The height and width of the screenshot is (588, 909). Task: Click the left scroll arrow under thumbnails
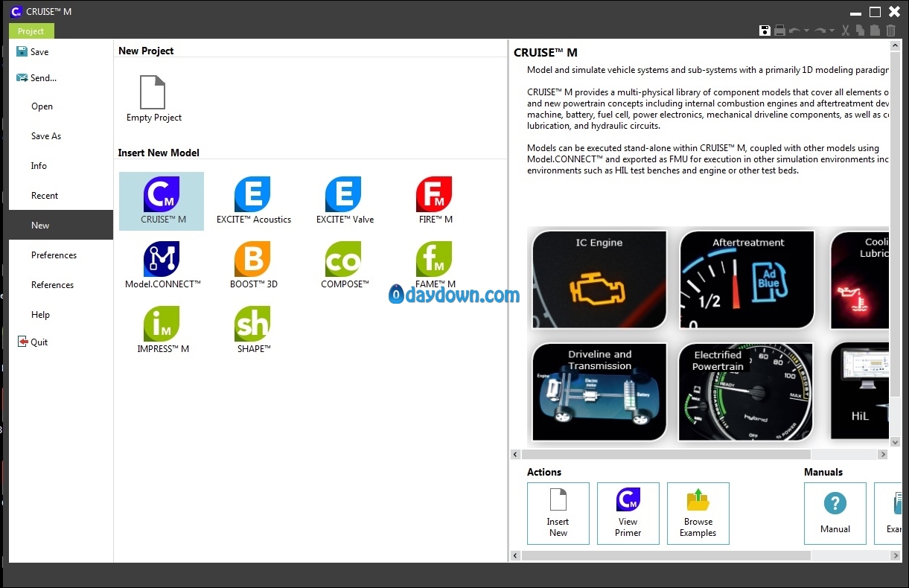click(515, 454)
